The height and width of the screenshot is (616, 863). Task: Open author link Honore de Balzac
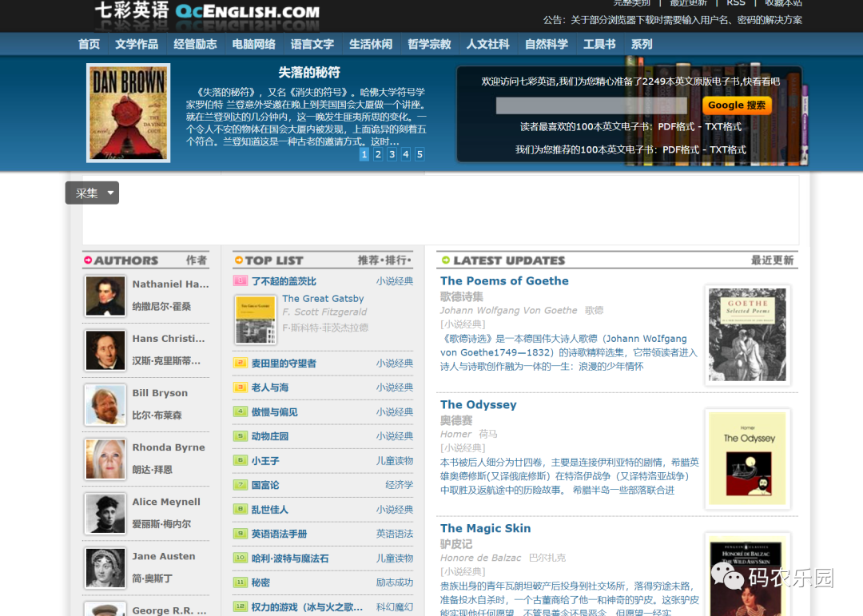click(480, 558)
